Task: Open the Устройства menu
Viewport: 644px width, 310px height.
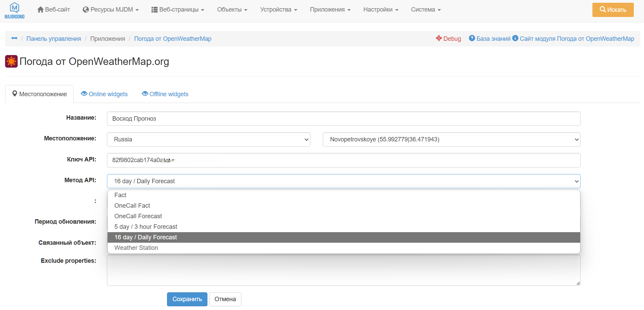Action: click(x=278, y=10)
